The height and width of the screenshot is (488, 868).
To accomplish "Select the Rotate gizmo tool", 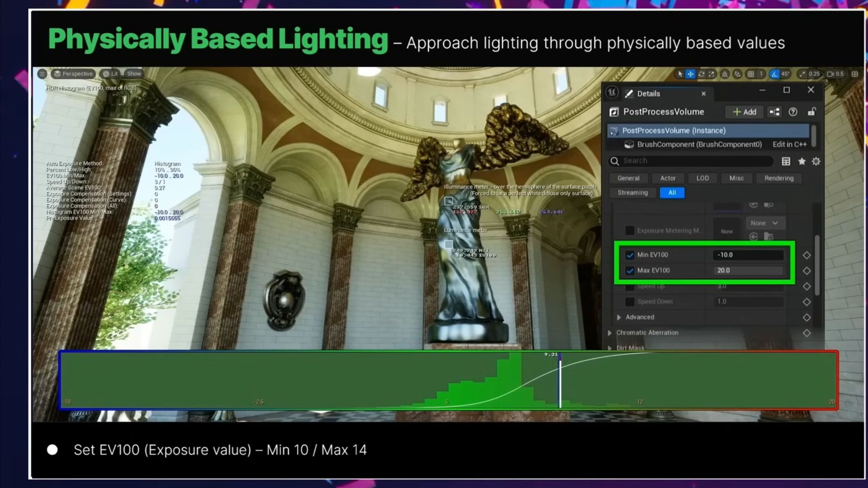I will coord(701,74).
